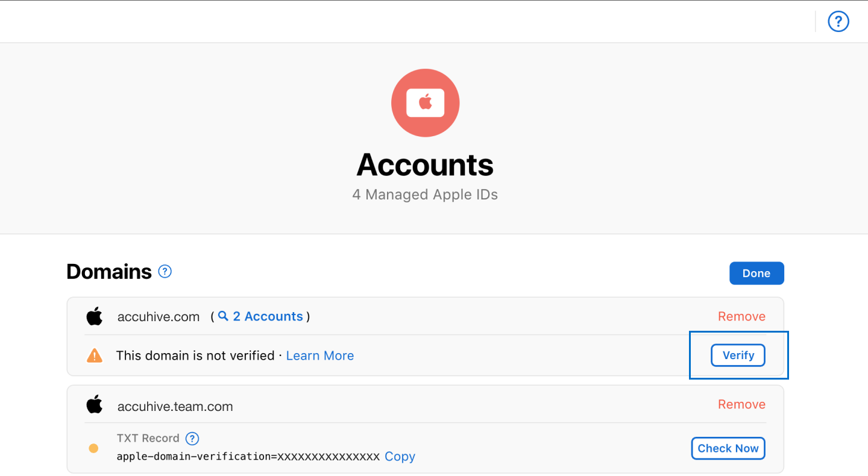Click the orange status dot beside TXT Record
This screenshot has width=868, height=476.
[x=94, y=448]
